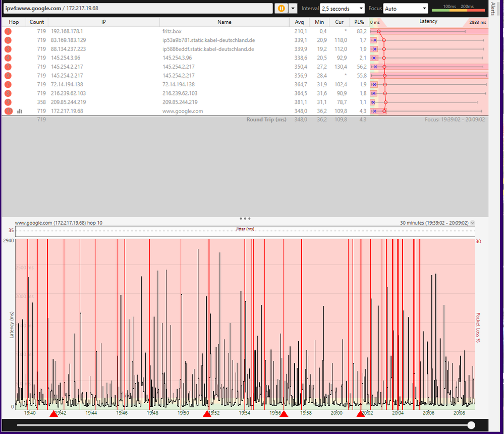Expand the arrow next to the pause button
504x434 pixels.
click(x=292, y=8)
